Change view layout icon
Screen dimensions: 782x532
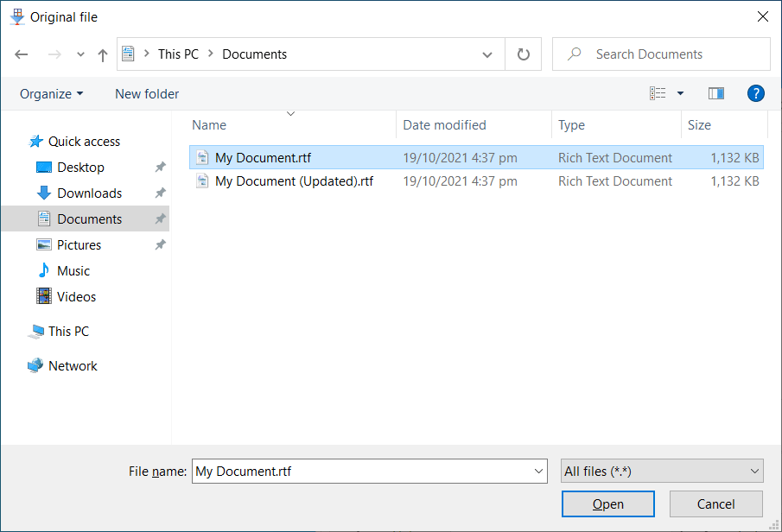(658, 93)
